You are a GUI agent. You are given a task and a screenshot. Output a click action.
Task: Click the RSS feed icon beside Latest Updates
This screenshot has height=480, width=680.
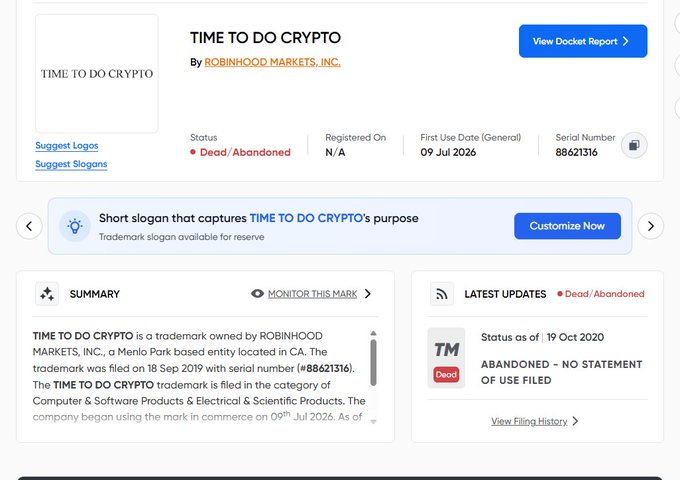[x=442, y=294]
